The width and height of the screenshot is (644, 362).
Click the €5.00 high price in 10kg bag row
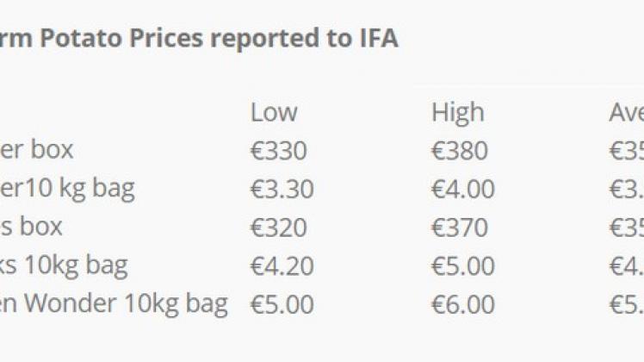point(463,265)
